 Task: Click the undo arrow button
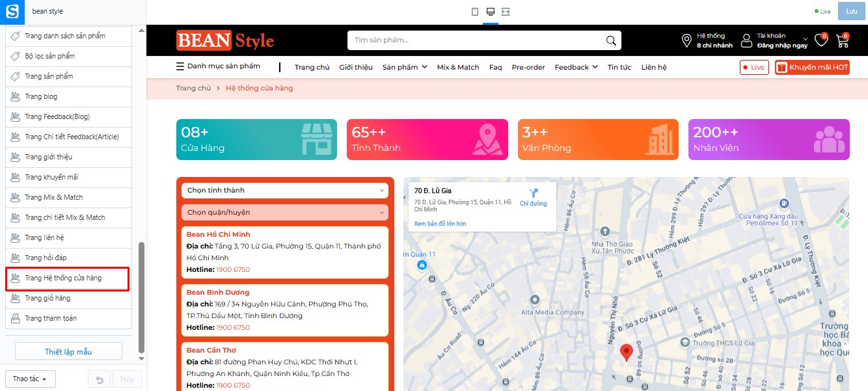99,379
